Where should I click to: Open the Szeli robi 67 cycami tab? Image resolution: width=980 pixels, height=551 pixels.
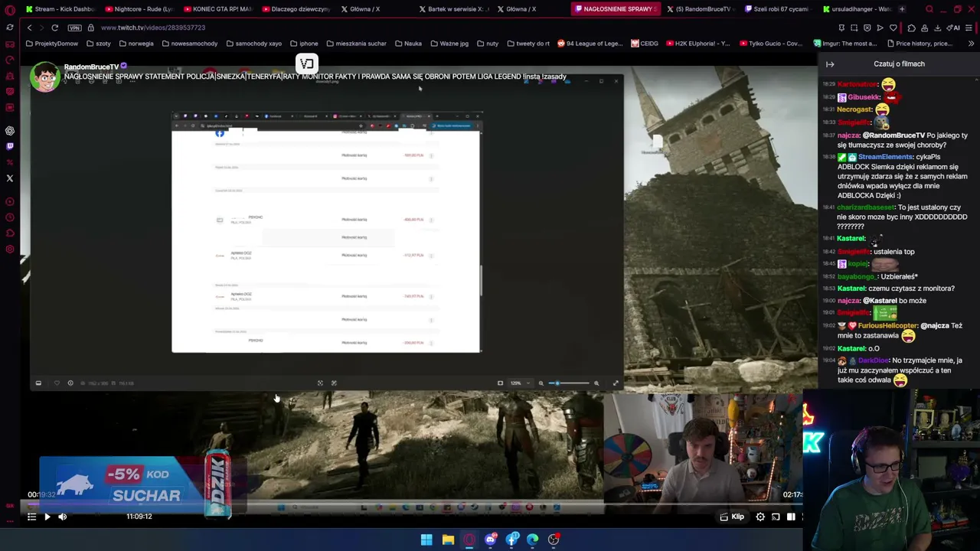(777, 9)
